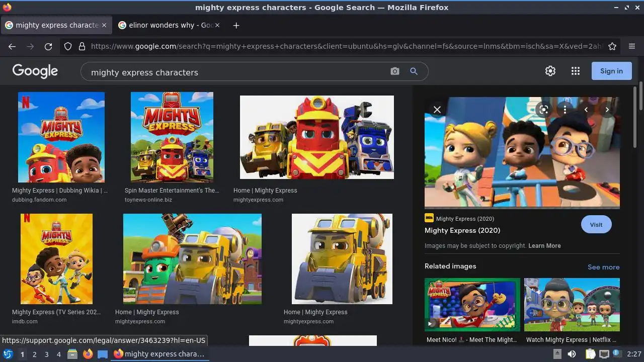The image size is (644, 362).
Task: Click the removable drive tray icon
Action: [x=557, y=354]
